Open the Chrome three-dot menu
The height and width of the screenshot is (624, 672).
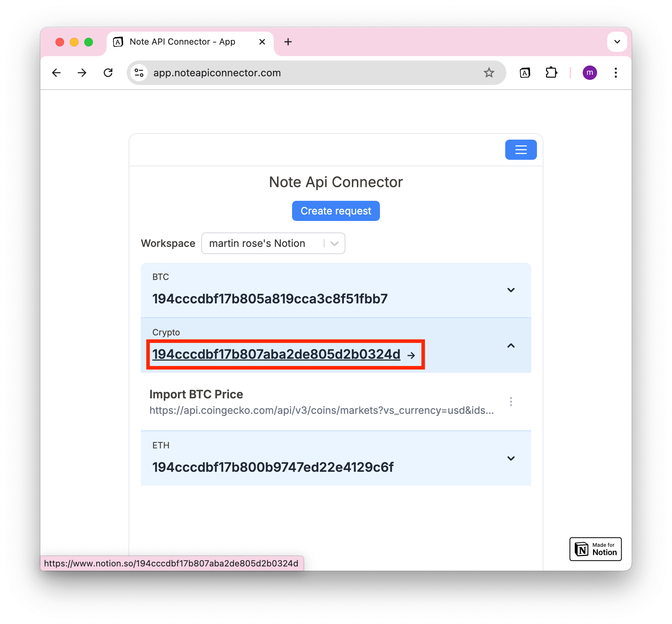tap(615, 73)
